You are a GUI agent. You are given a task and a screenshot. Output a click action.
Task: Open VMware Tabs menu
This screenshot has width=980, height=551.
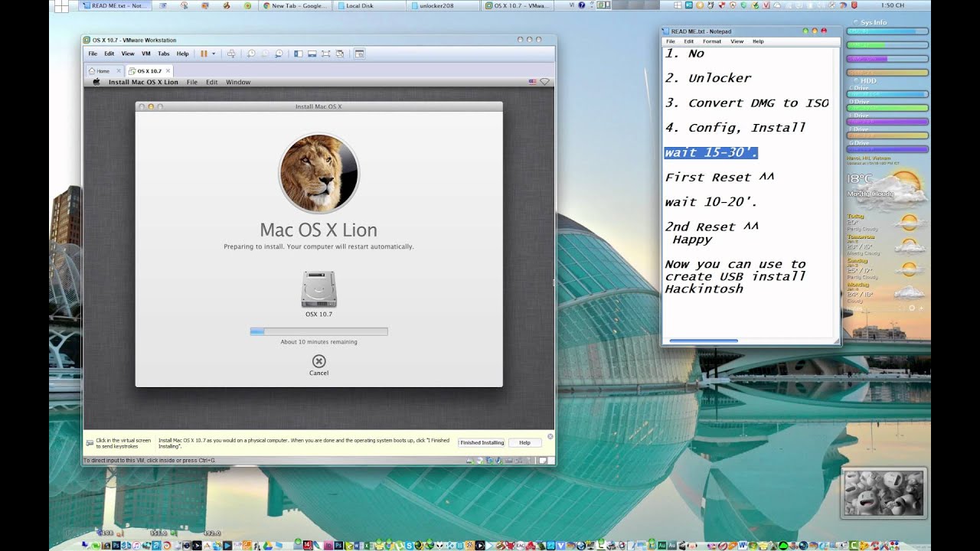pos(164,54)
